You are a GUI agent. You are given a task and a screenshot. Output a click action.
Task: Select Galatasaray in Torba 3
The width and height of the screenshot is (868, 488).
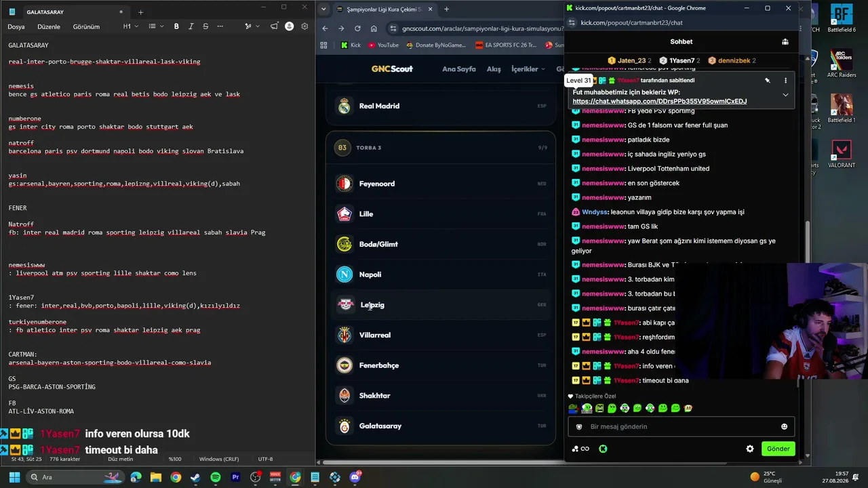(441, 426)
